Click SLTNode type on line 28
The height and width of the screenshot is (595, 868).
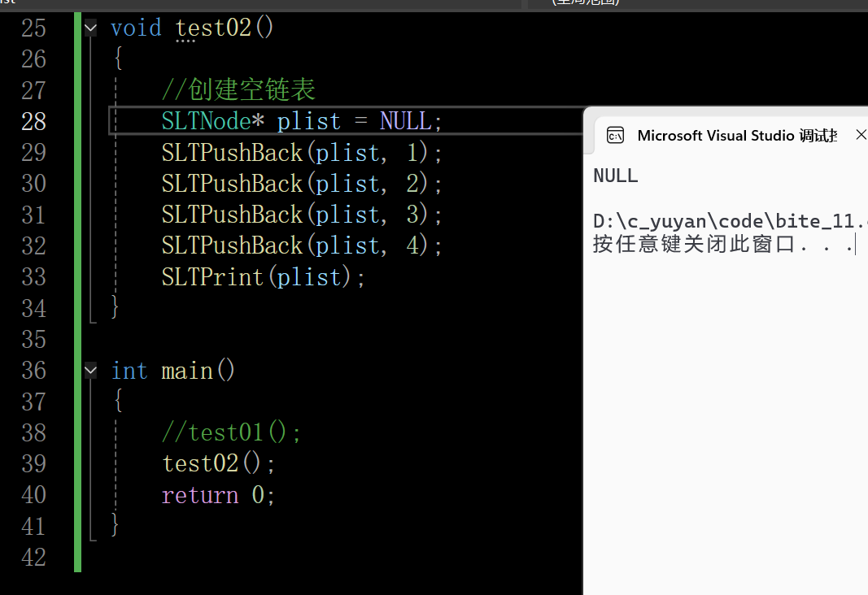(207, 121)
